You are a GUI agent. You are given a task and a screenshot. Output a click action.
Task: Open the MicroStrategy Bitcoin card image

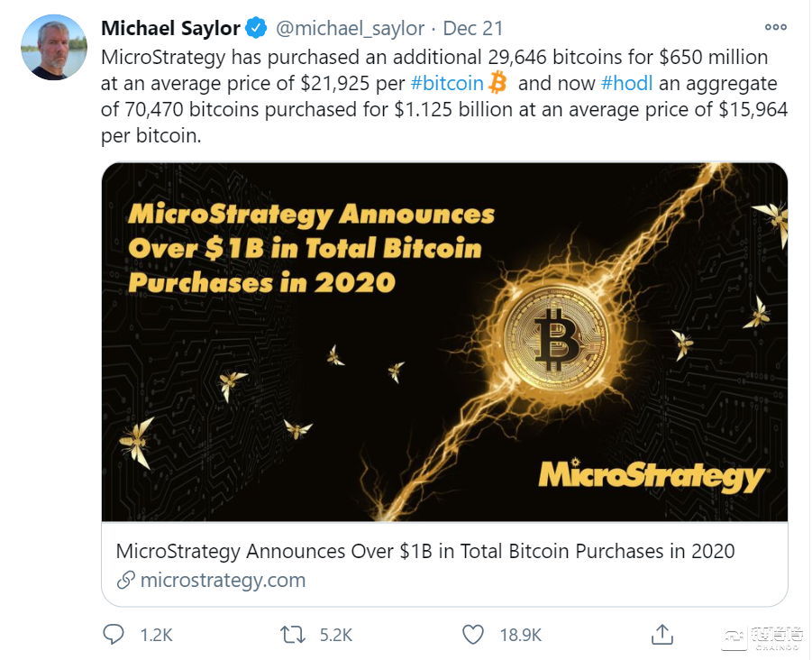(444, 342)
